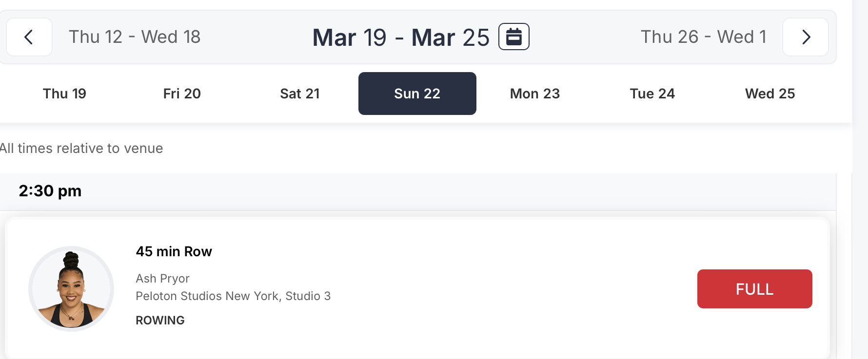
Task: Click the Mar 19 - Mar 25 heading
Action: pyautogui.click(x=400, y=38)
